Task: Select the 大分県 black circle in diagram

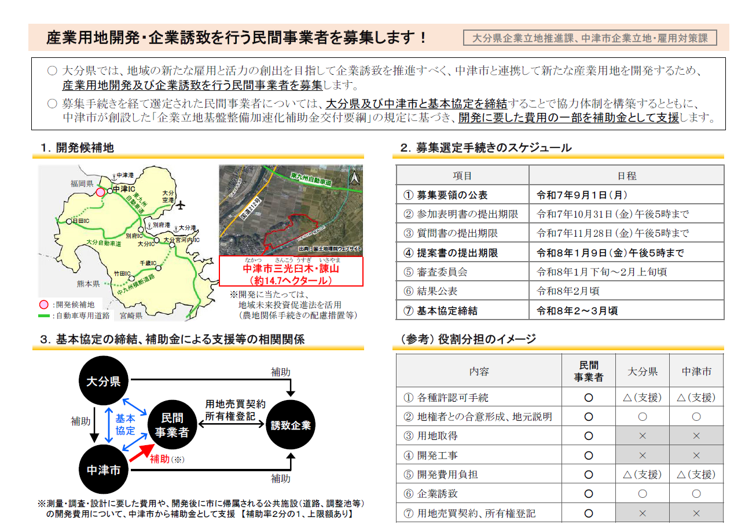Action: 103,381
